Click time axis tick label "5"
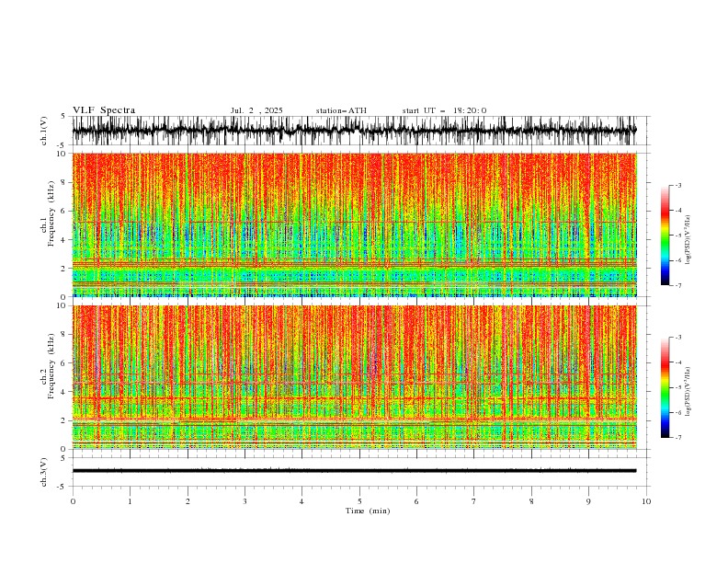Screen dimensions: 728x563 359,501
